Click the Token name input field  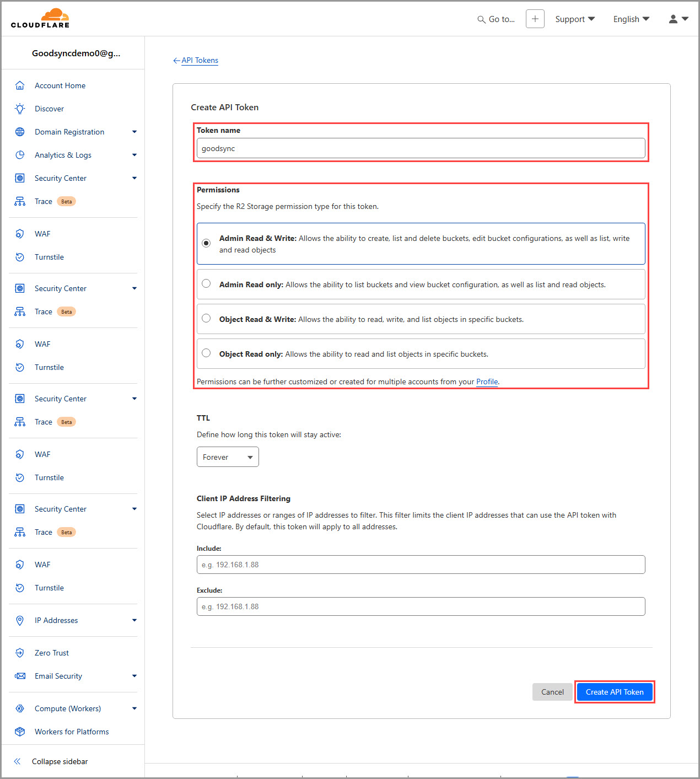[x=421, y=148]
